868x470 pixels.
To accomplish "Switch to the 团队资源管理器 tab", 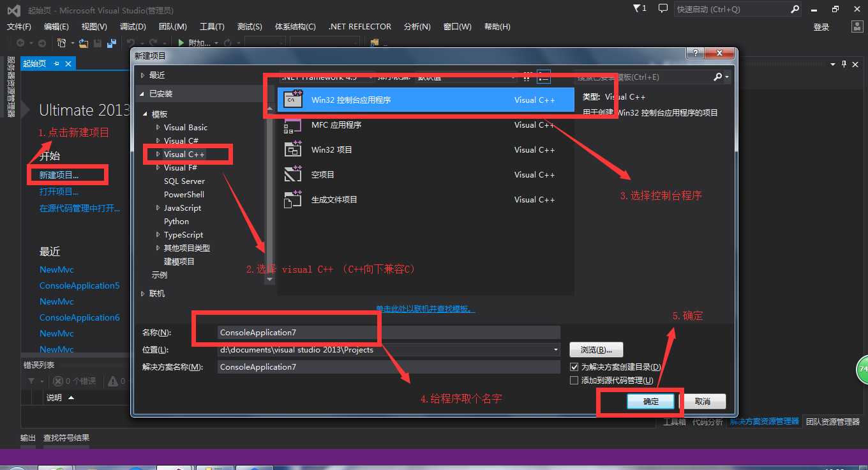I will [833, 421].
